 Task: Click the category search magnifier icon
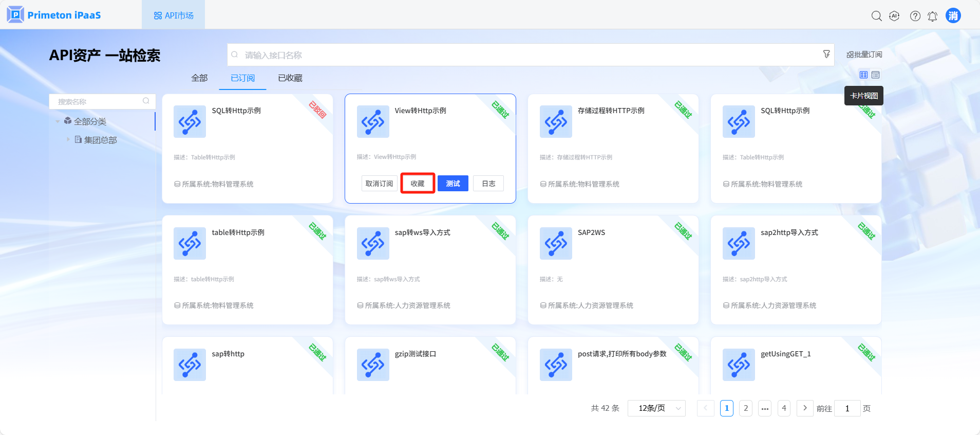tap(146, 101)
